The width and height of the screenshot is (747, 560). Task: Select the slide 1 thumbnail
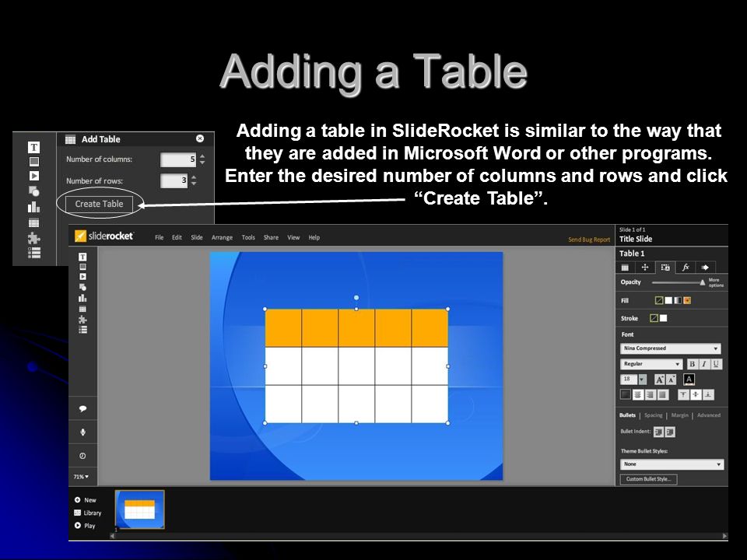tap(139, 509)
